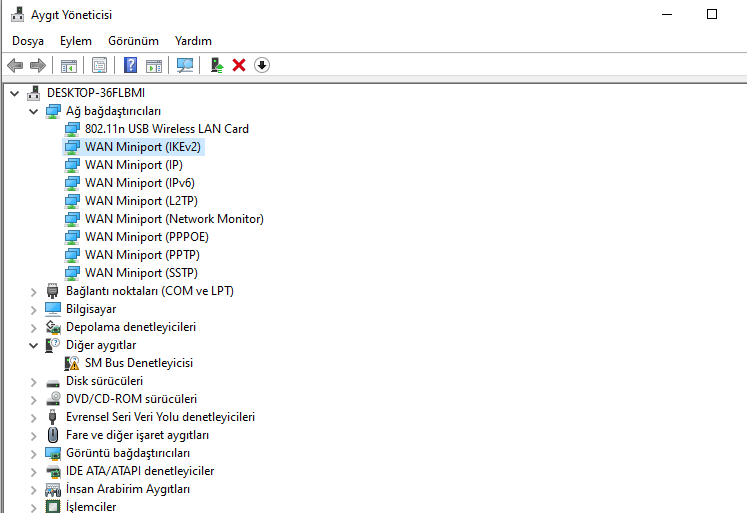Image resolution: width=747 pixels, height=513 pixels.
Task: Collapse the Diğer aygıtlar category
Action: point(33,345)
